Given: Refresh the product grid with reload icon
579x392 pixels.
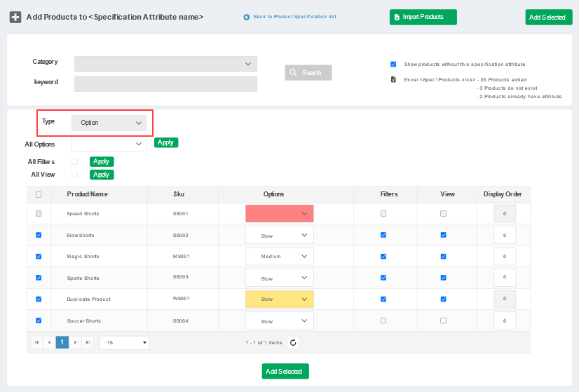Looking at the screenshot, I should click(294, 342).
